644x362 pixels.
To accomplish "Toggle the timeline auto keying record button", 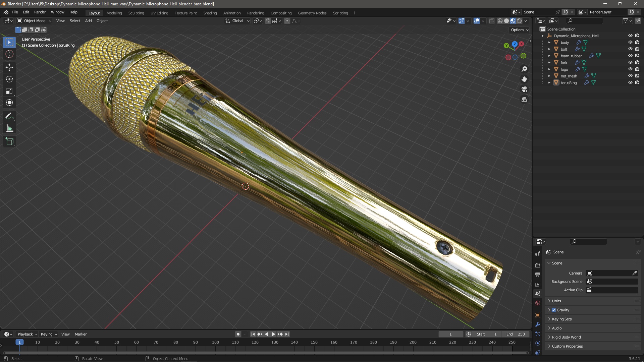I will point(238,334).
